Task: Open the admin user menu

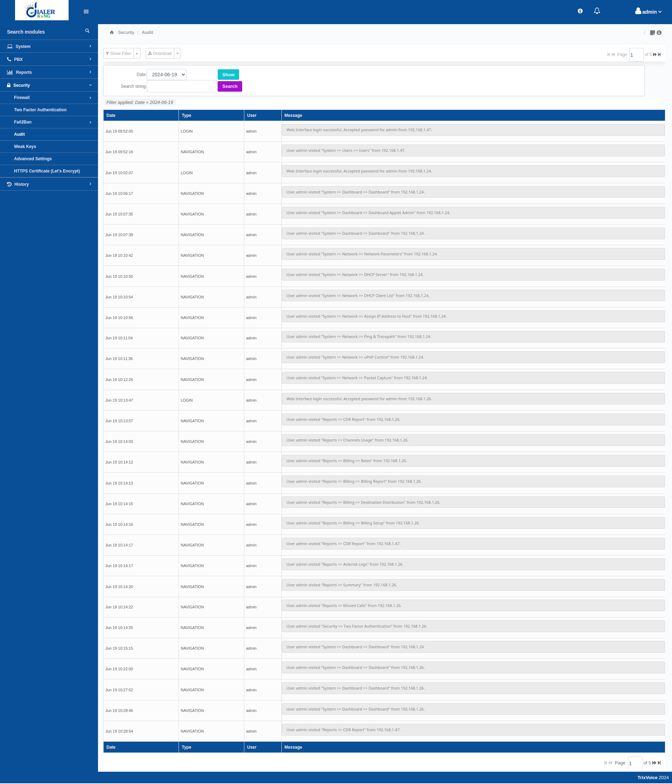Action: (x=648, y=11)
